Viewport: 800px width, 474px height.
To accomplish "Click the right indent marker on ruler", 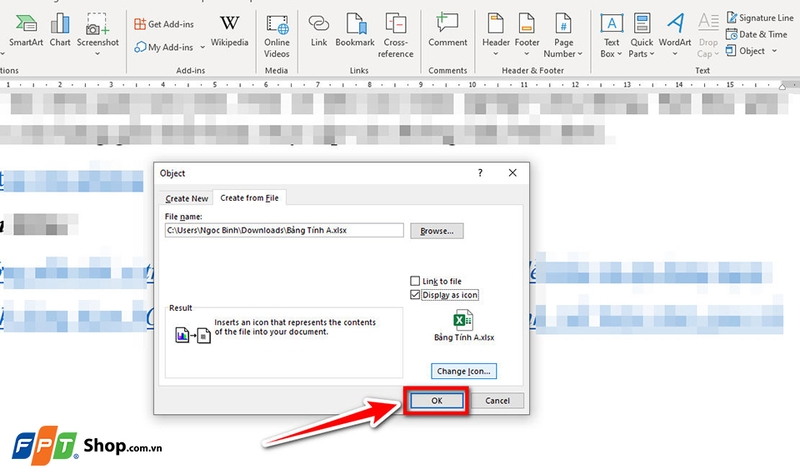I will 782,86.
